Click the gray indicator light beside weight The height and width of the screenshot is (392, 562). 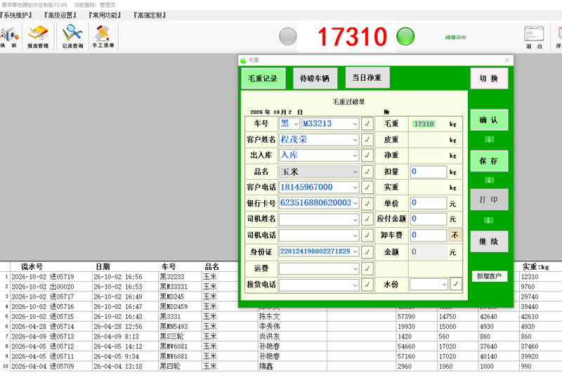pyautogui.click(x=288, y=37)
